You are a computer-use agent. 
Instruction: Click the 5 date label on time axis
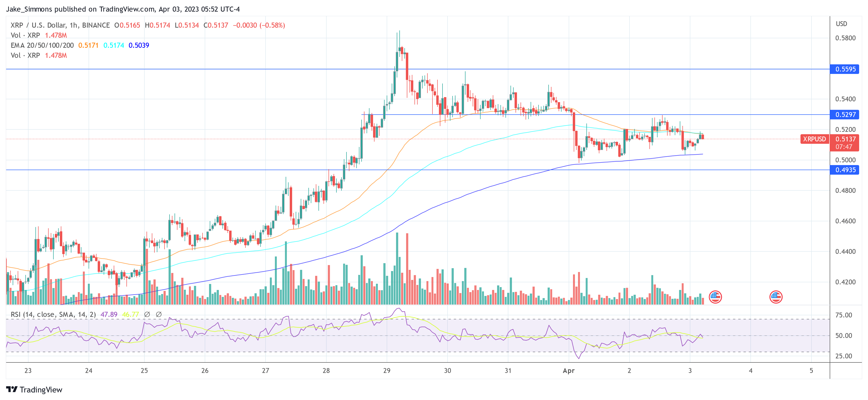[811, 371]
